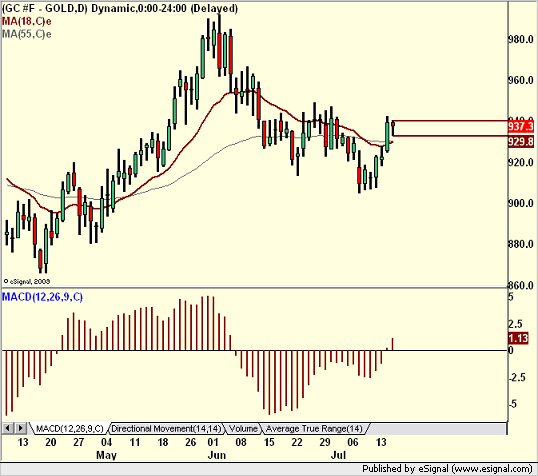The height and width of the screenshot is (476, 538).
Task: Click date label 01 on the time axis
Action: (213, 442)
